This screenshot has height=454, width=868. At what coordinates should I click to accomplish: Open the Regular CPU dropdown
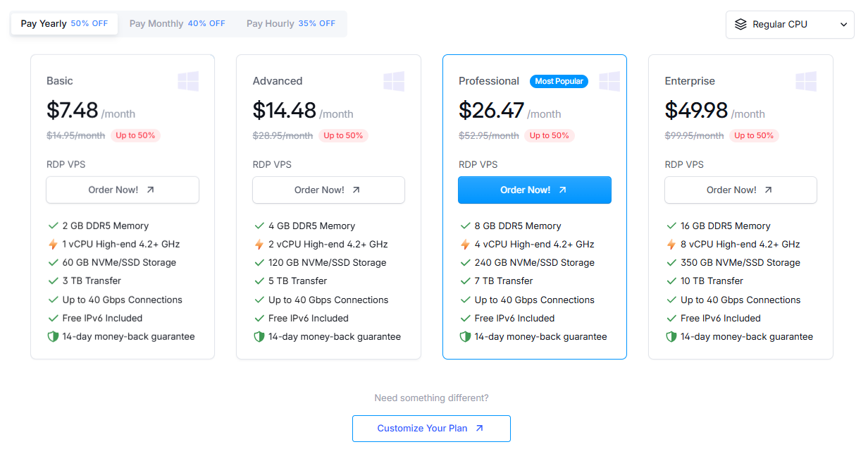(790, 24)
